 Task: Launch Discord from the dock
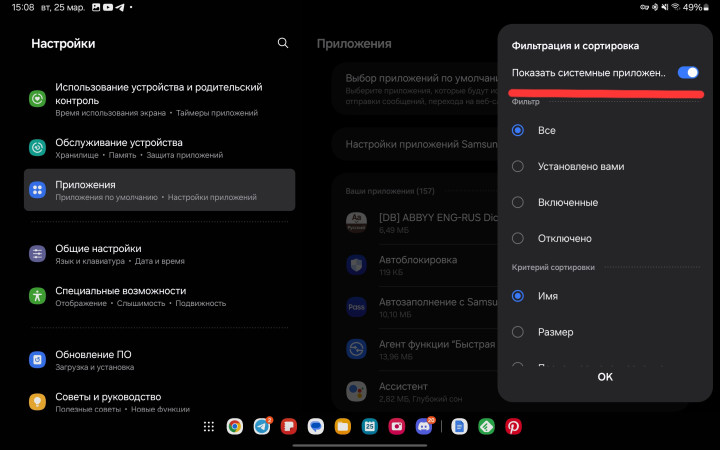point(423,426)
